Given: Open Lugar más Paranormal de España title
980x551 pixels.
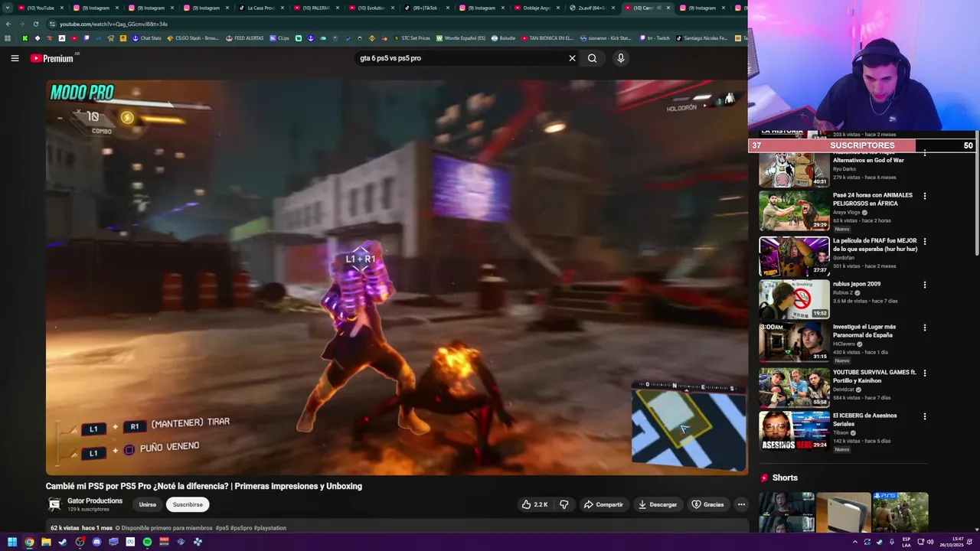Looking at the screenshot, I should click(864, 331).
